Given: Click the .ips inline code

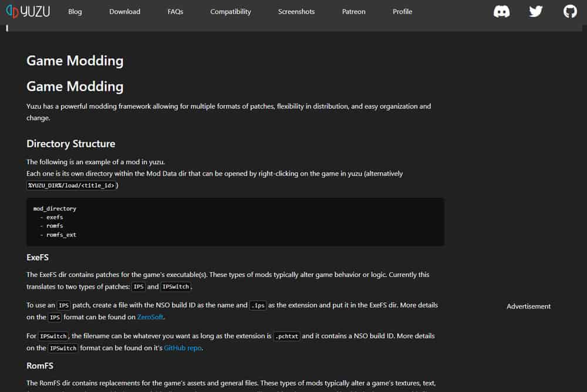Looking at the screenshot, I should 258,306.
